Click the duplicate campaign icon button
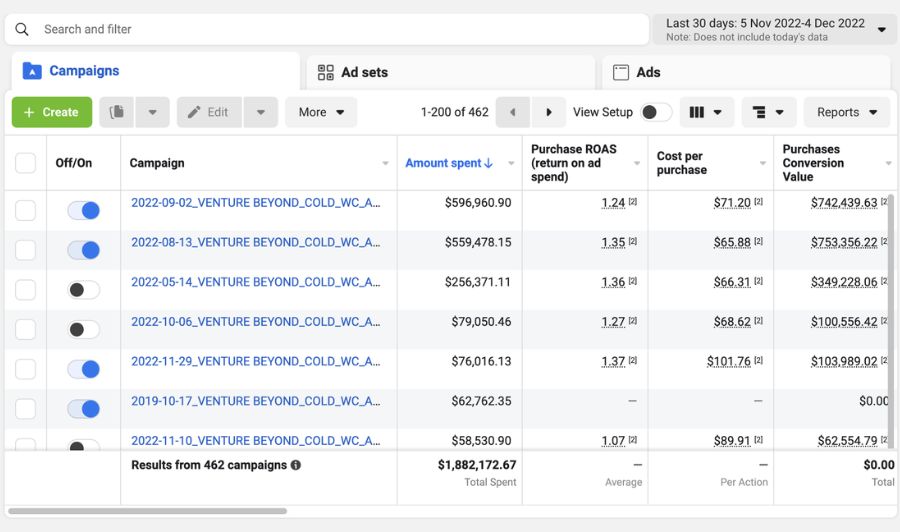Viewport: 900px width, 532px height. click(x=117, y=112)
